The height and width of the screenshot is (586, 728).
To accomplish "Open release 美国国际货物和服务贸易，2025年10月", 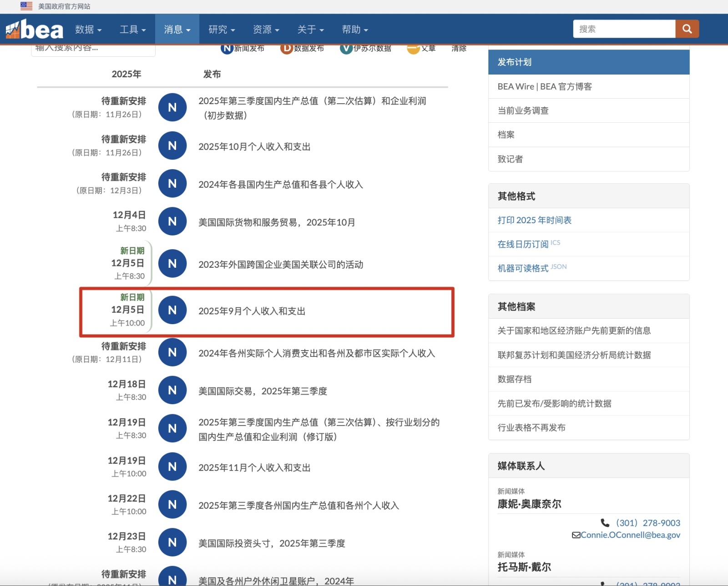I will point(277,222).
